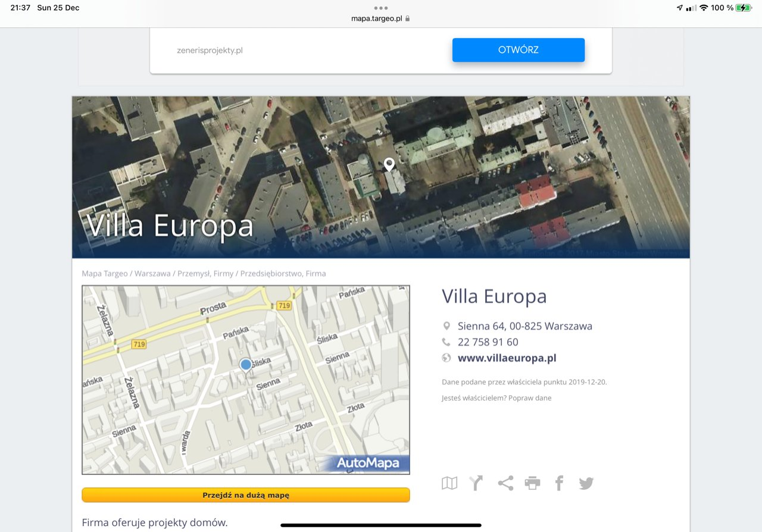The image size is (762, 532).
Task: Open the www.villaeuropa.pl website link
Action: (507, 358)
